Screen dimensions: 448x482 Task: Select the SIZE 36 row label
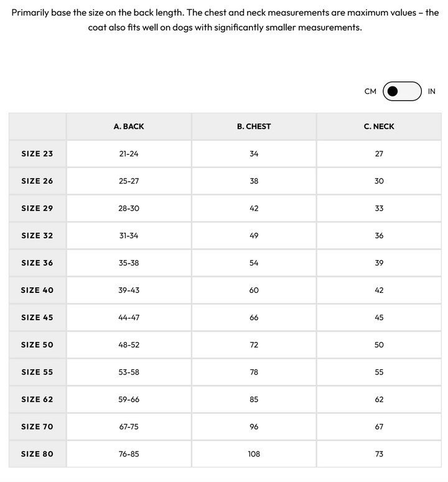point(37,263)
